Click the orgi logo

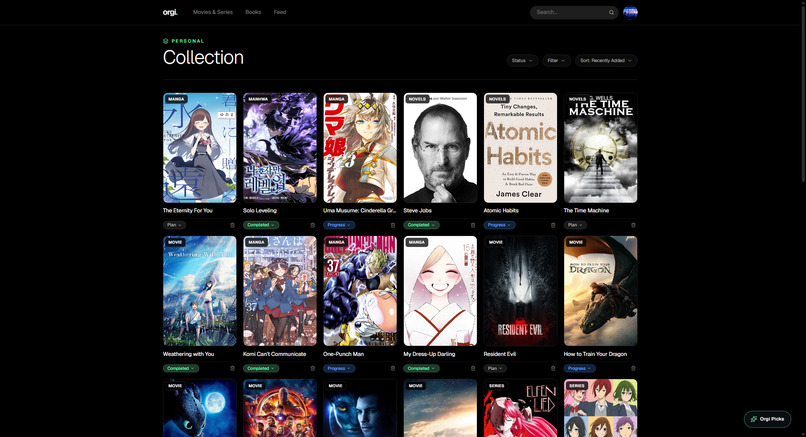[x=170, y=12]
